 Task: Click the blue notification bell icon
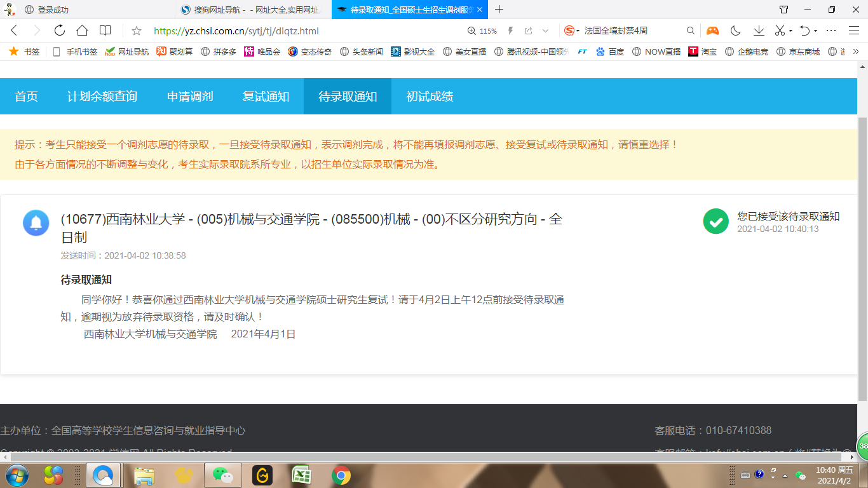(x=36, y=222)
